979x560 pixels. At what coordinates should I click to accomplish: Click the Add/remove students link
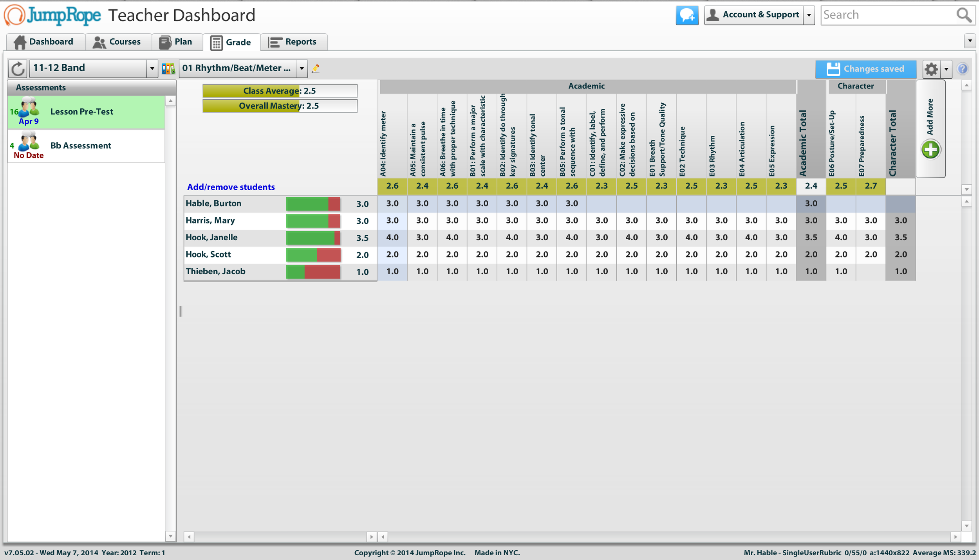[231, 187]
